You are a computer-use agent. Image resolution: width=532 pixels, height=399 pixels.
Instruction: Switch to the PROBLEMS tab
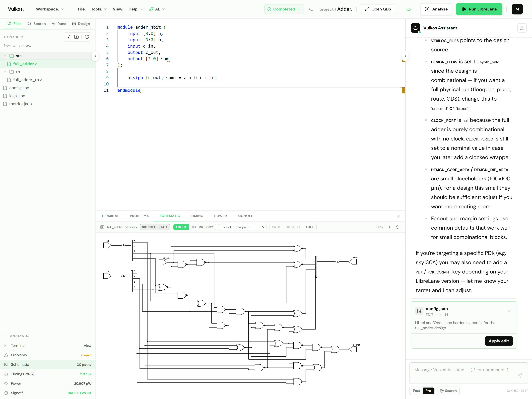pos(139,216)
